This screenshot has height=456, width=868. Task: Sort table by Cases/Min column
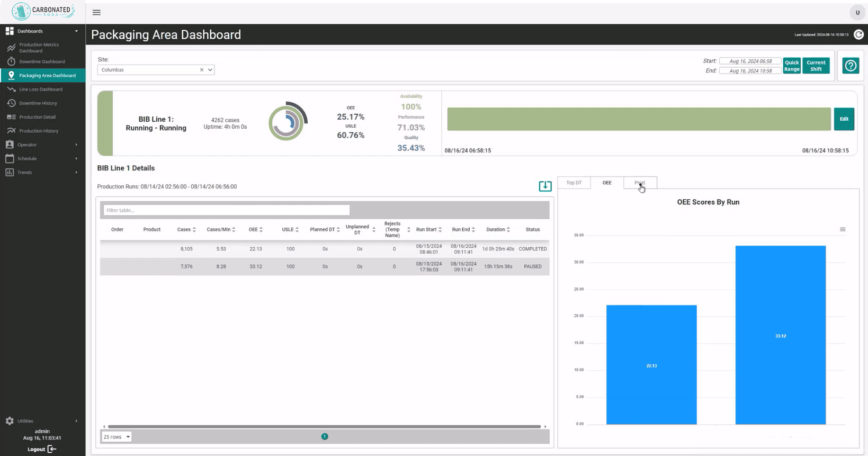(x=234, y=230)
